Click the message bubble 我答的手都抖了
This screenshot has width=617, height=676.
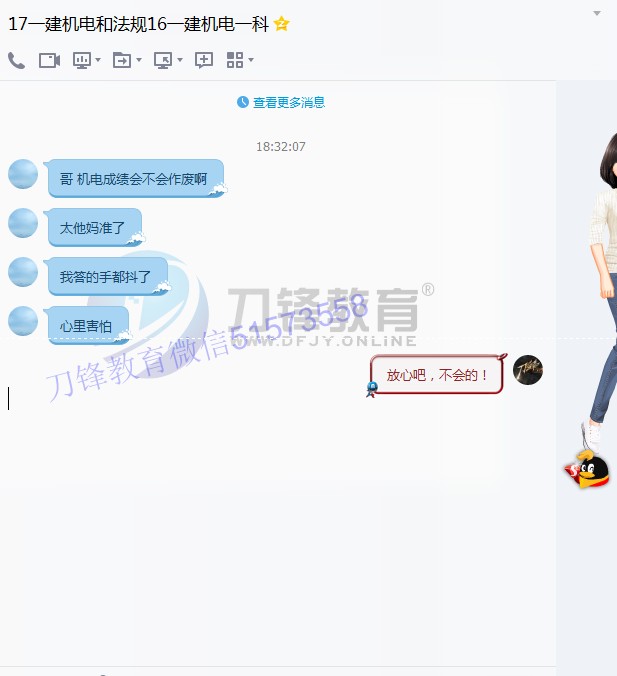click(x=106, y=277)
